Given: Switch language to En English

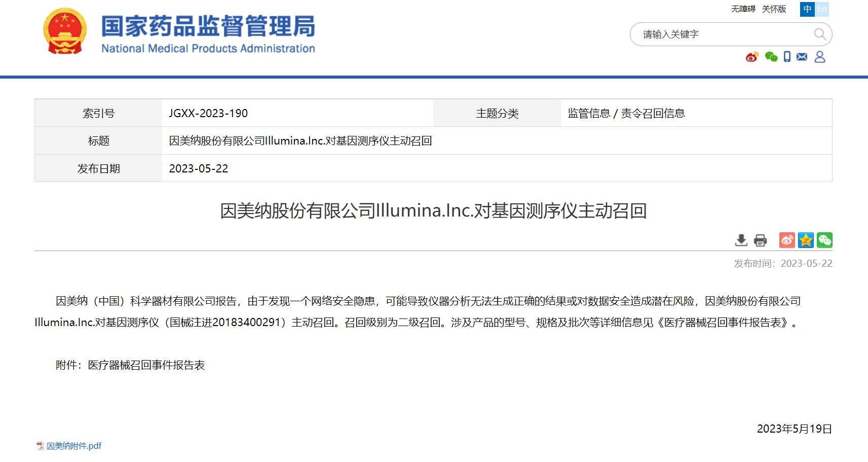Looking at the screenshot, I should click(822, 9).
